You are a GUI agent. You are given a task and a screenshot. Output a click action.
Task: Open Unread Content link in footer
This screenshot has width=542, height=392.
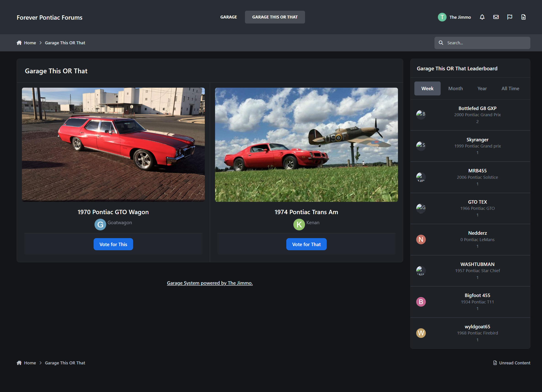[x=515, y=363]
